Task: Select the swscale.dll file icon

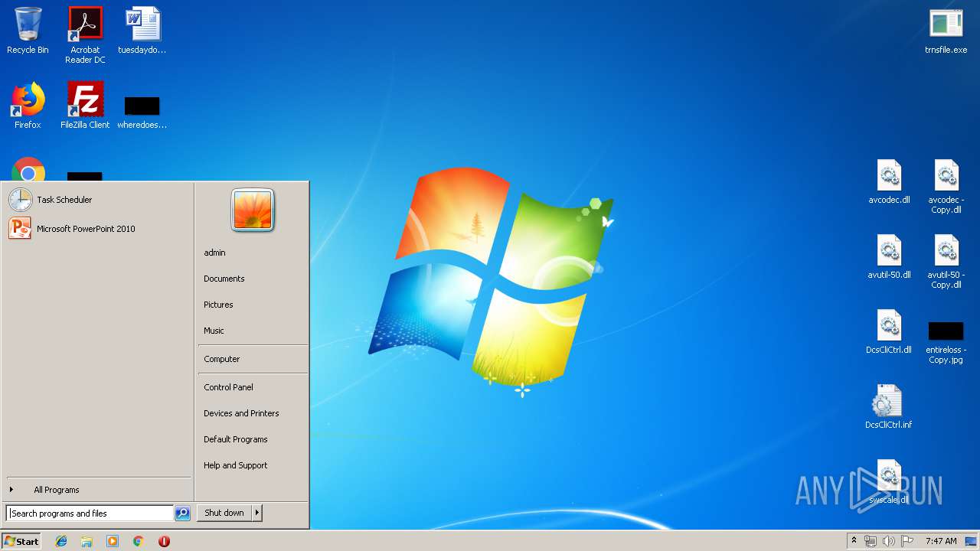Action: point(889,481)
